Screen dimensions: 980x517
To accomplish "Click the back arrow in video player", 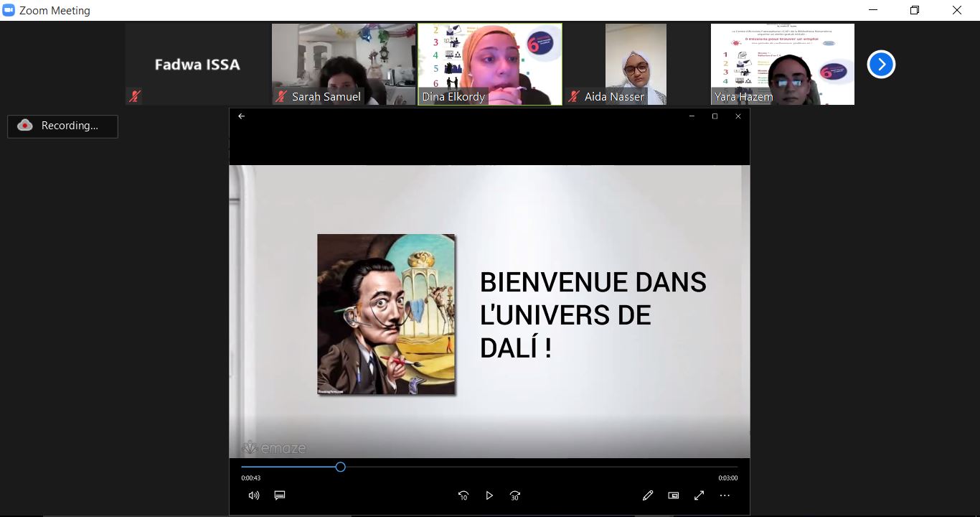I will pyautogui.click(x=242, y=116).
